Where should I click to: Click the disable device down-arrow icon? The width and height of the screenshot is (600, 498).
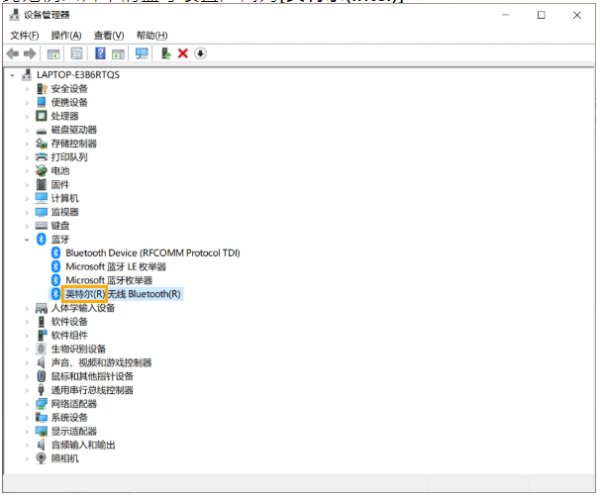(200, 53)
